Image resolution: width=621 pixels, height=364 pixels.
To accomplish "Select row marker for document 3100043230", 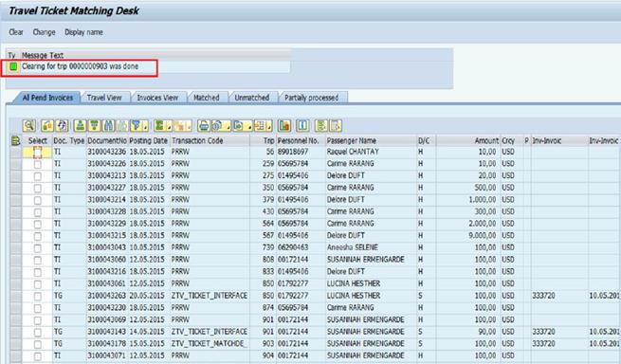I will point(16,308).
